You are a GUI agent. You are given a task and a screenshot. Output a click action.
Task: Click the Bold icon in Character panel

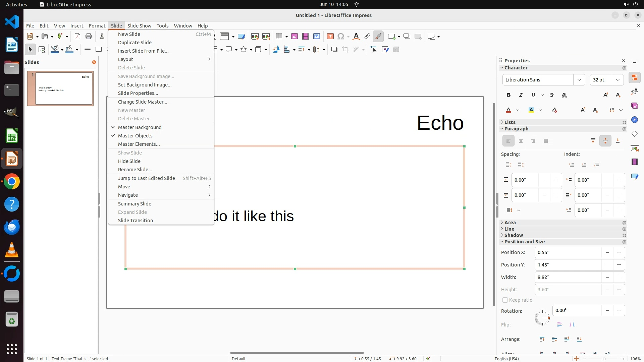[508, 95]
